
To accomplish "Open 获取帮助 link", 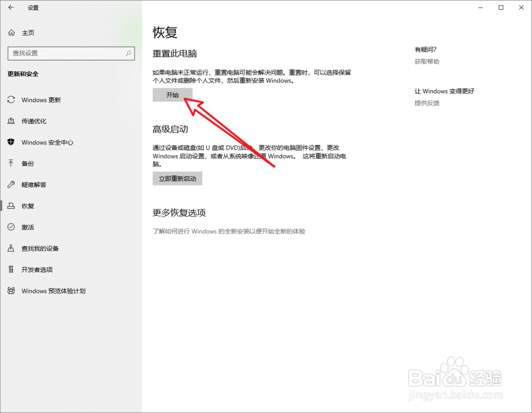I will 427,61.
